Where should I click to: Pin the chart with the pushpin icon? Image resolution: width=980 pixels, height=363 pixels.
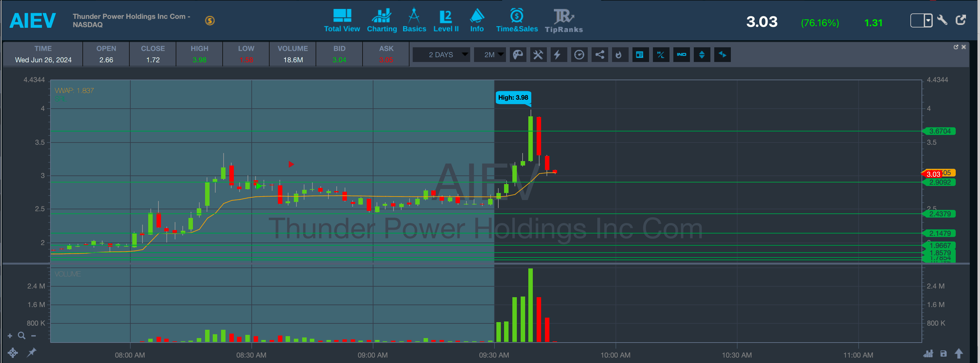(32, 352)
